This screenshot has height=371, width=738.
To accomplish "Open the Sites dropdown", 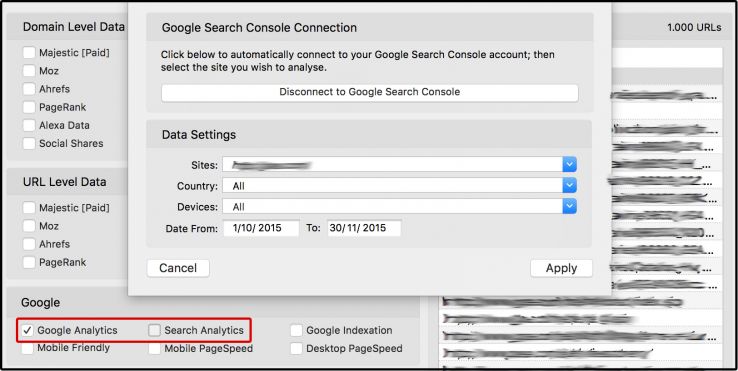I will 400,165.
